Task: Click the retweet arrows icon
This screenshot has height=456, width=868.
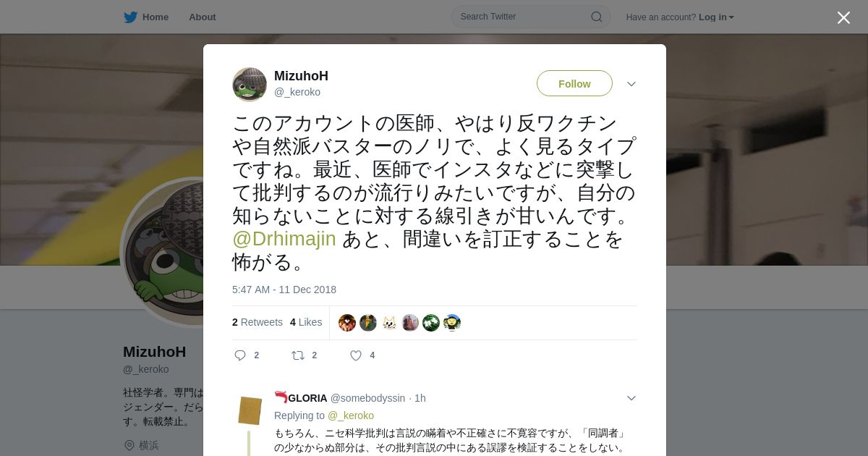Action: coord(298,355)
